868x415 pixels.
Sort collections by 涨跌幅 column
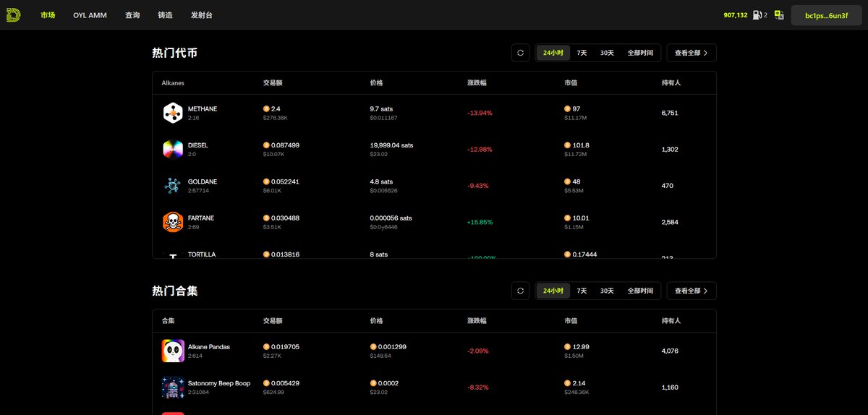tap(477, 321)
